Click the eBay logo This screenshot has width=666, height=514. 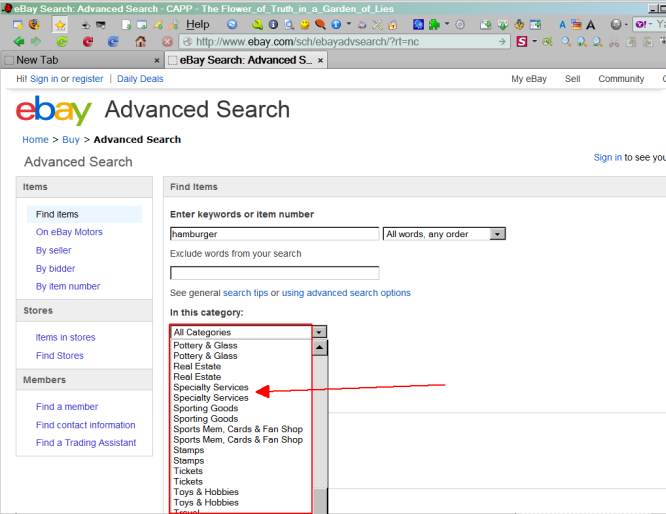tap(54, 110)
